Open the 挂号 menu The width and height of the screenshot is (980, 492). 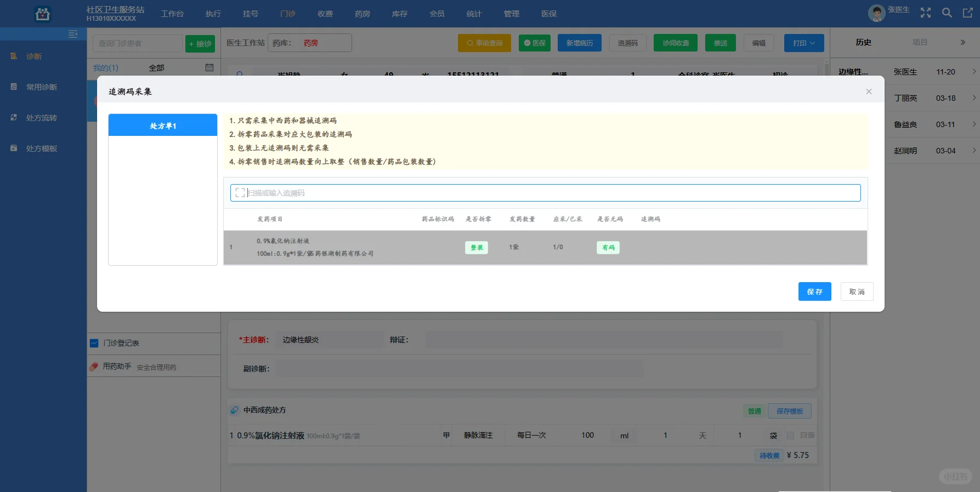[x=251, y=14]
